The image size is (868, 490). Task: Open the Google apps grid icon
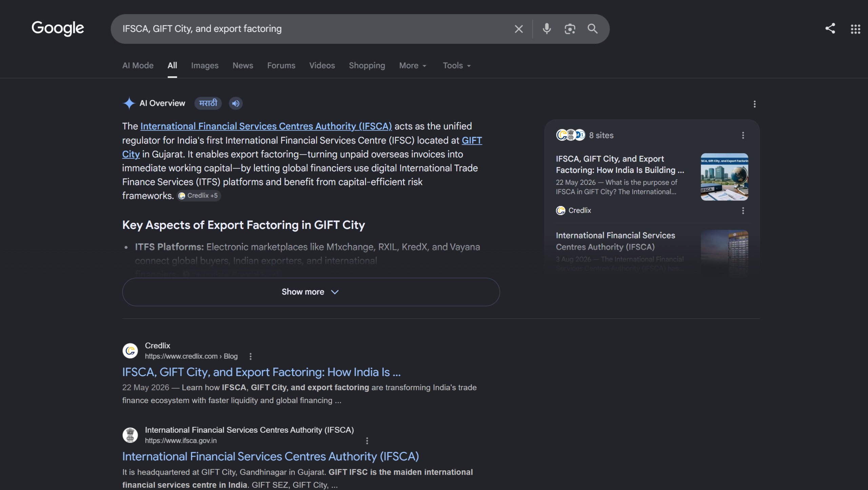(855, 29)
